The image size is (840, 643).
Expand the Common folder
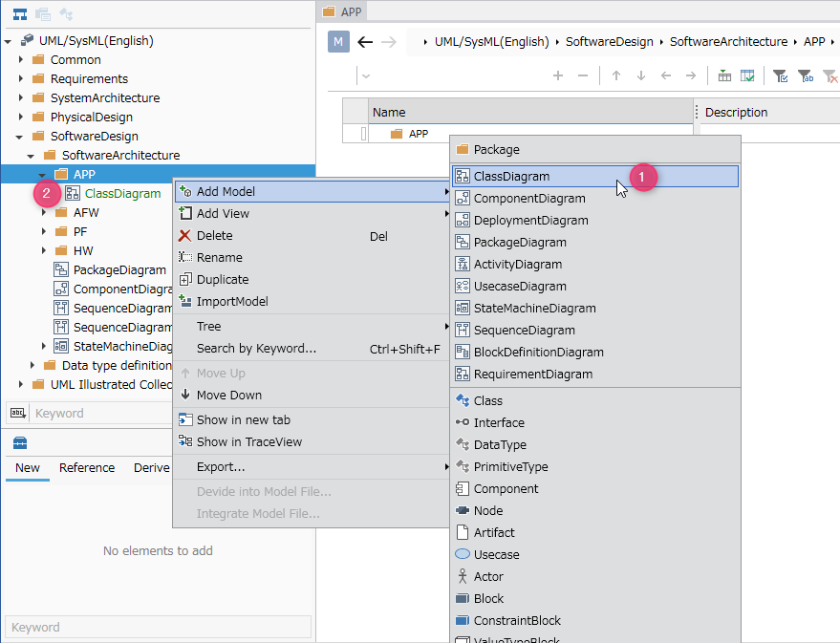20,59
